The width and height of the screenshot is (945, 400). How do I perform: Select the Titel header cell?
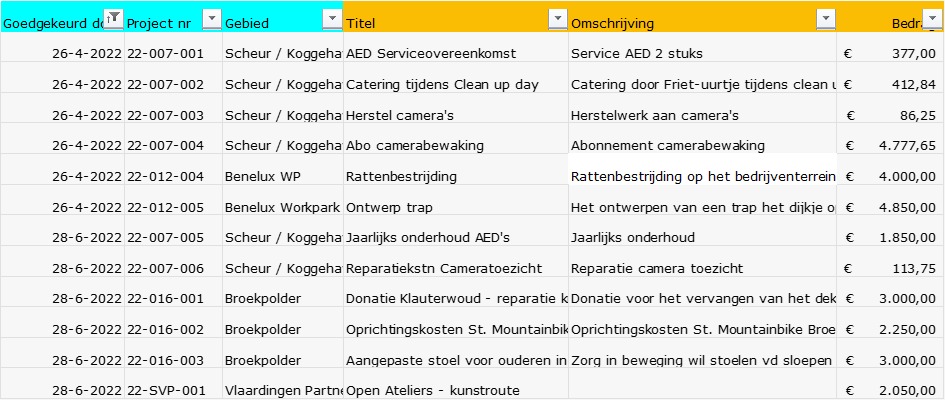[x=456, y=16]
